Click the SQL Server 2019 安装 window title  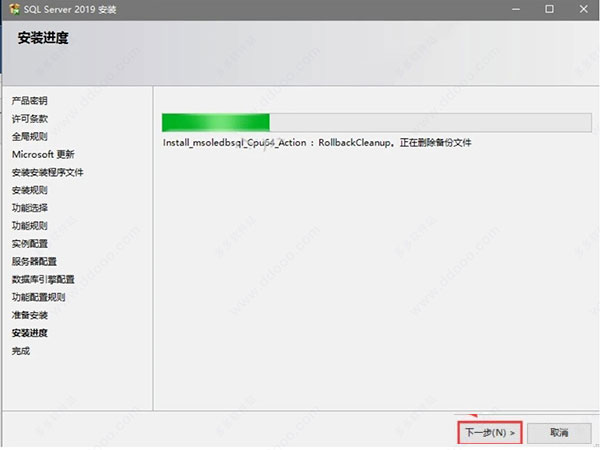[70, 10]
